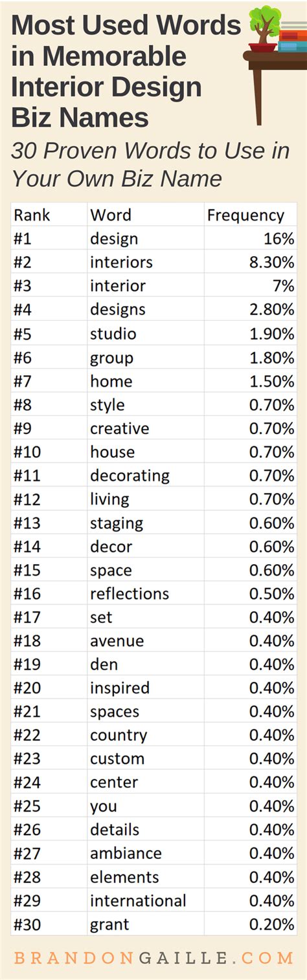Screen dimensions: 307x980
Task: Select the Word column header
Action: tap(111, 215)
